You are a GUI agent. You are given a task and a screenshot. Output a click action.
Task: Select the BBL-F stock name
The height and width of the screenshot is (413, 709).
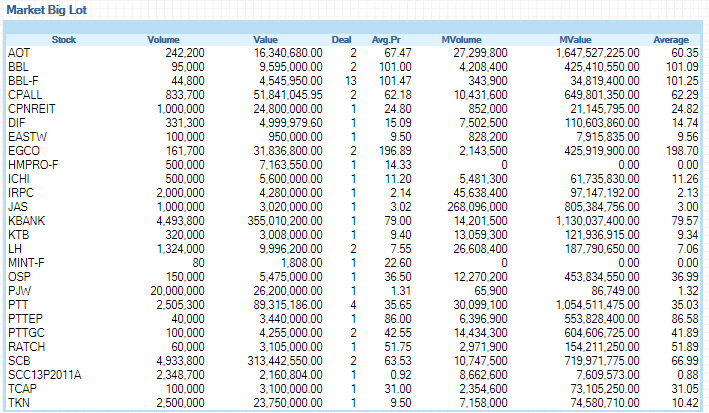(x=23, y=81)
